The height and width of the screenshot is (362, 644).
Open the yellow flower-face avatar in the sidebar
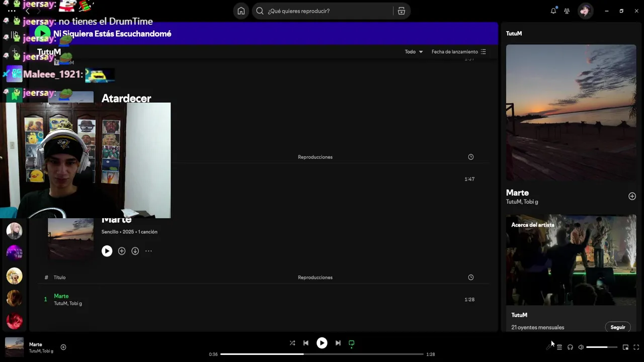(x=14, y=276)
